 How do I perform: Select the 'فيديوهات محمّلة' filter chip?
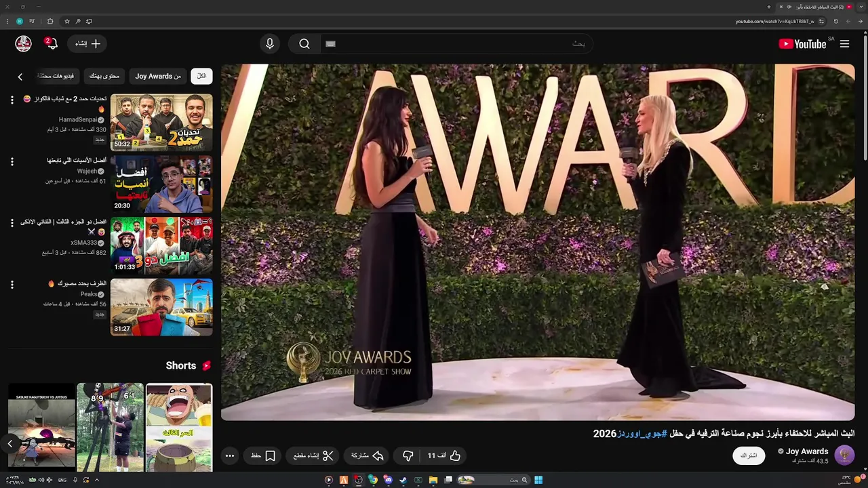click(57, 76)
